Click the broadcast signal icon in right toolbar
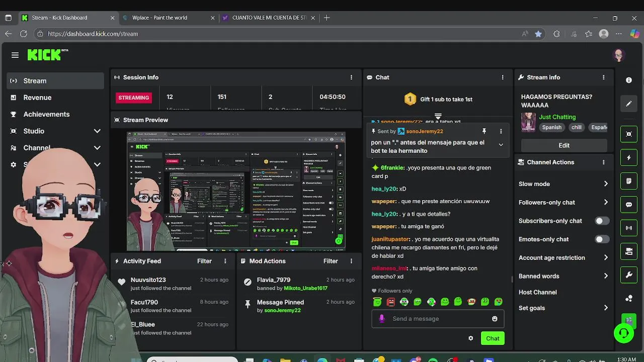644x362 pixels. point(629,228)
